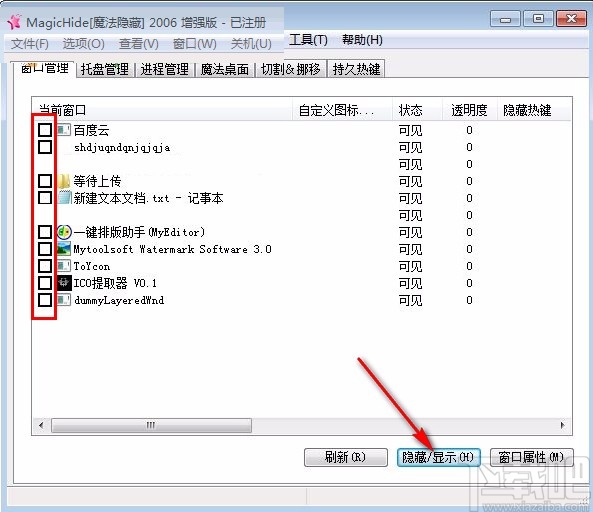Click the 窗口属性(M) button

point(531,458)
